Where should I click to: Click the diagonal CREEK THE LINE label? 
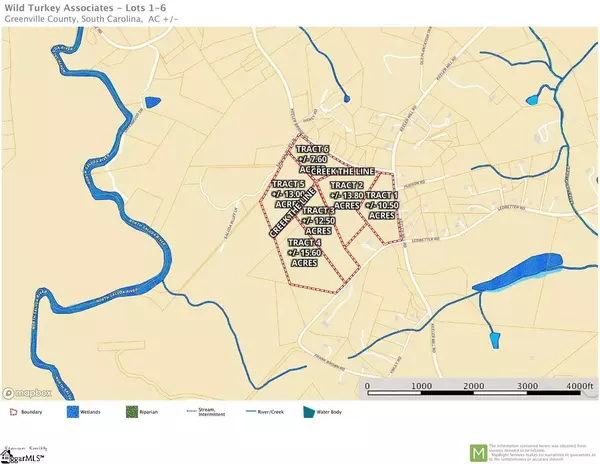[x=289, y=212]
